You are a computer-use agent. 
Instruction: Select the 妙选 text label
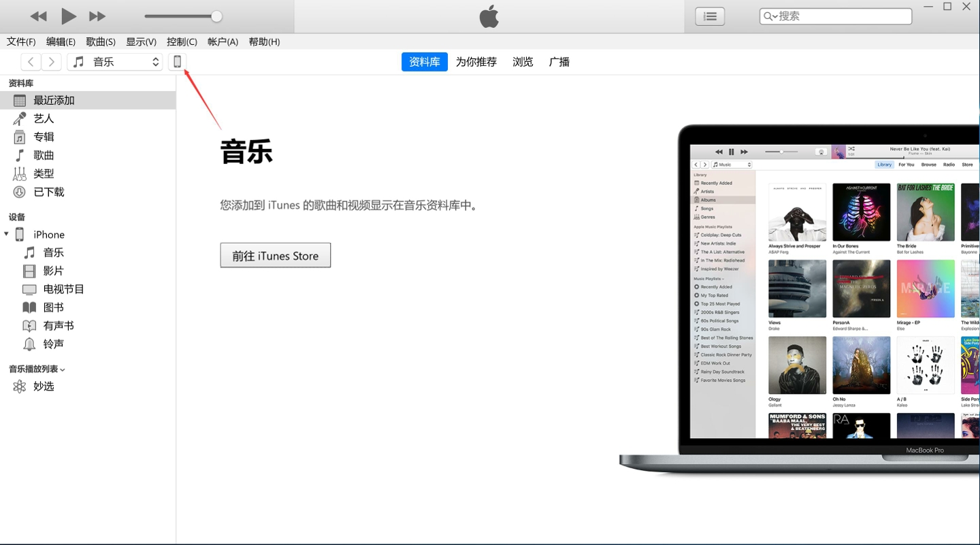44,386
